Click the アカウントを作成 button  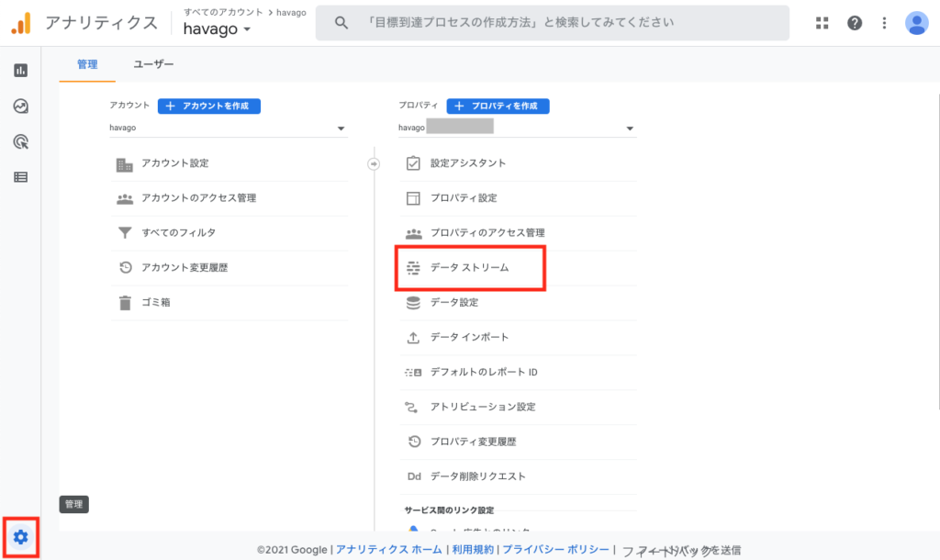208,106
